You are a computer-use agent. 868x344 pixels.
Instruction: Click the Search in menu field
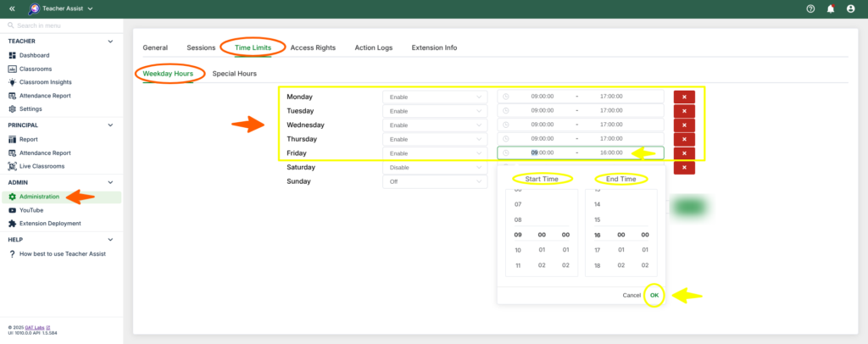[61, 25]
